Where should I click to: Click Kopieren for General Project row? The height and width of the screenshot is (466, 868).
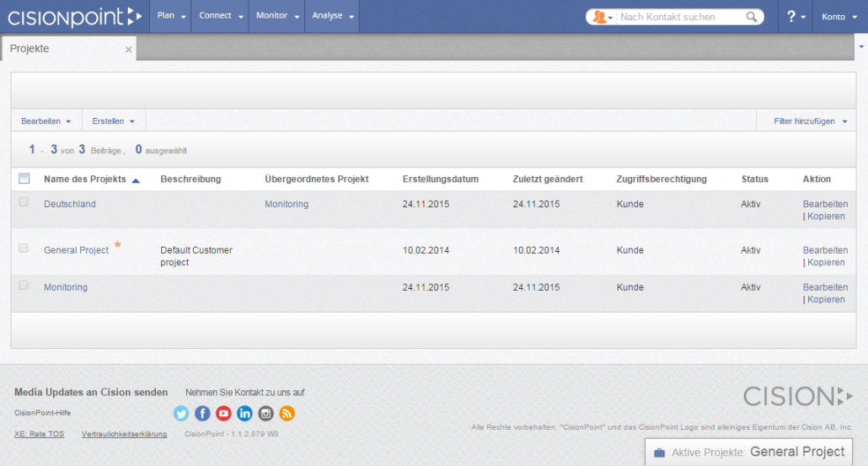coord(826,262)
